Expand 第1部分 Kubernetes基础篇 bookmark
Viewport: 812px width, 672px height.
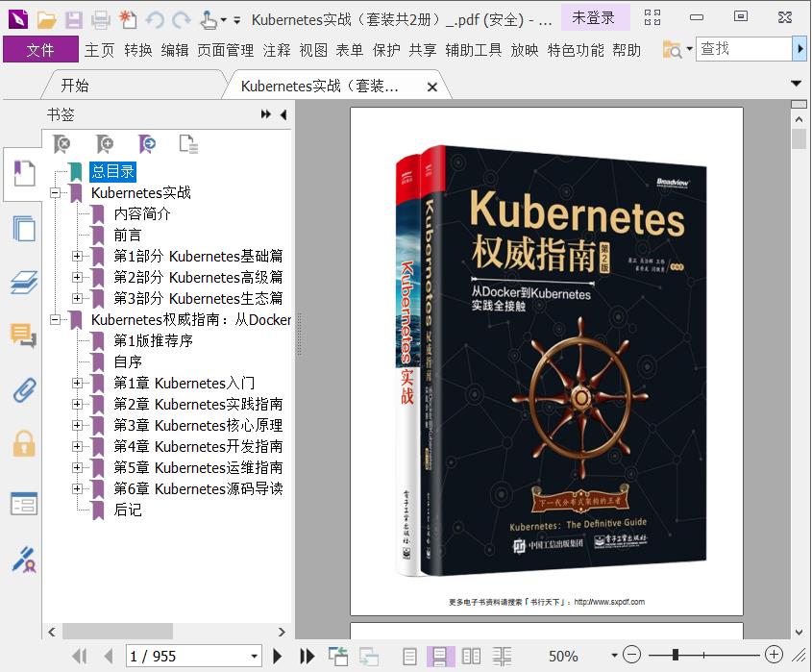point(77,256)
